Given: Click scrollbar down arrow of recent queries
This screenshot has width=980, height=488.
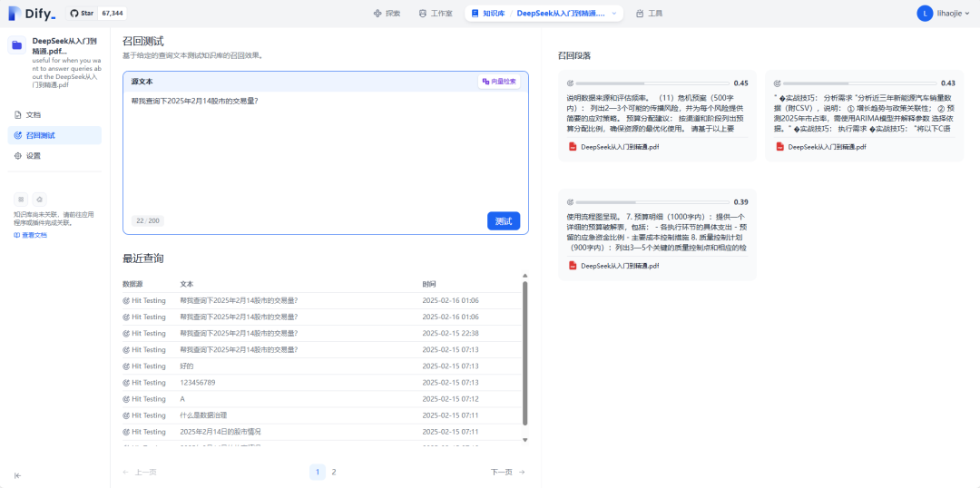Looking at the screenshot, I should (x=525, y=440).
